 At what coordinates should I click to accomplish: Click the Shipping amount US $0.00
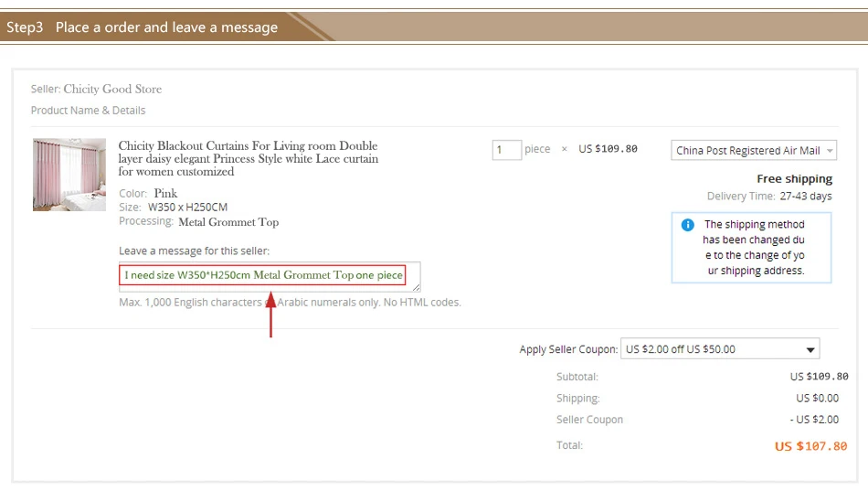pos(817,398)
